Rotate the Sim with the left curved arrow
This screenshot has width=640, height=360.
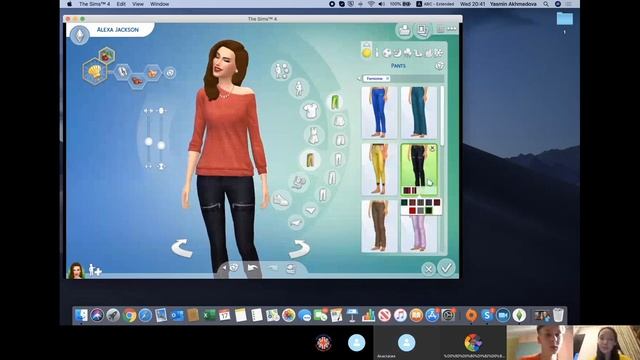click(182, 248)
